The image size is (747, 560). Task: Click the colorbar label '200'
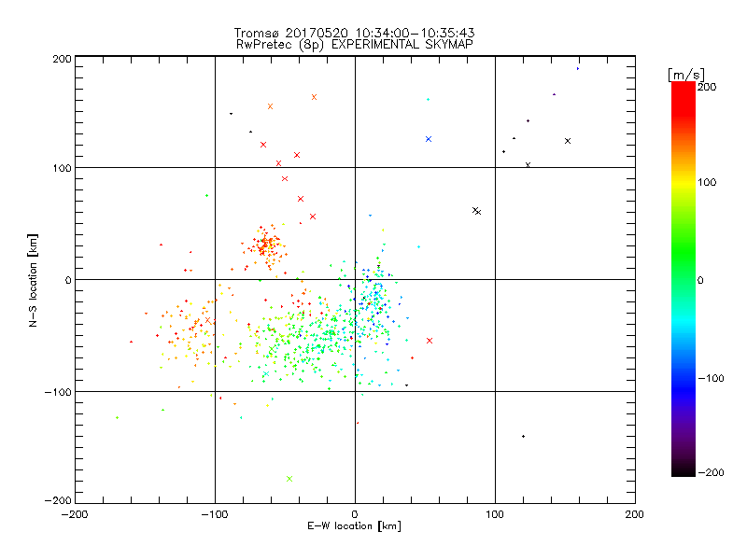click(707, 87)
